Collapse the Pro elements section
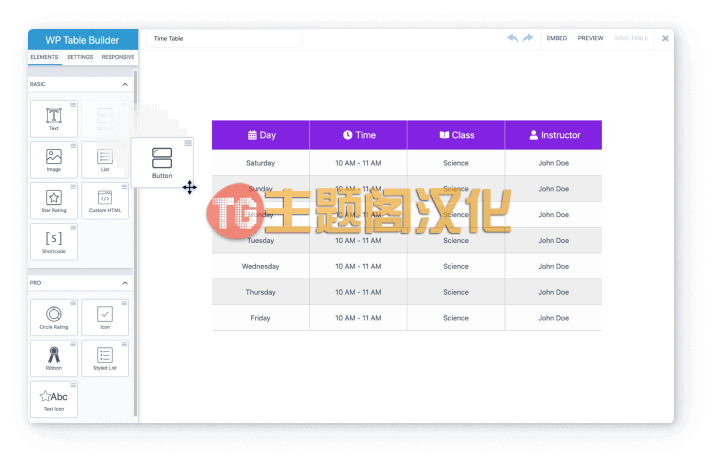 125,283
